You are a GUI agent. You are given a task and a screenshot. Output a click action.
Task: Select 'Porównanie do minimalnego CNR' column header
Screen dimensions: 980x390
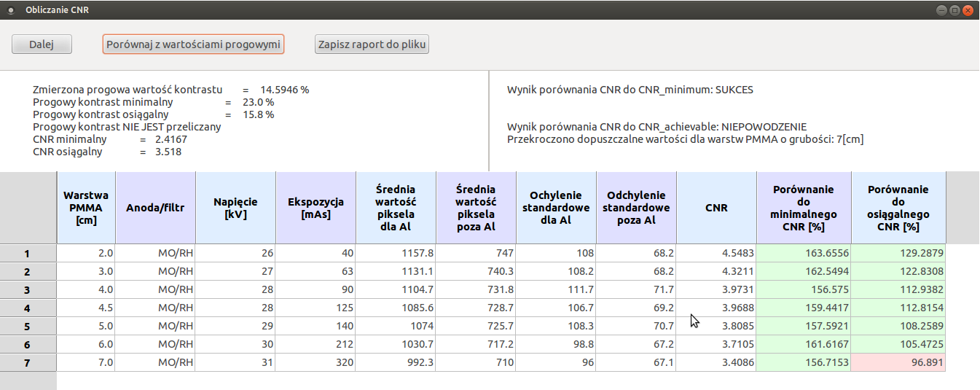pos(804,208)
